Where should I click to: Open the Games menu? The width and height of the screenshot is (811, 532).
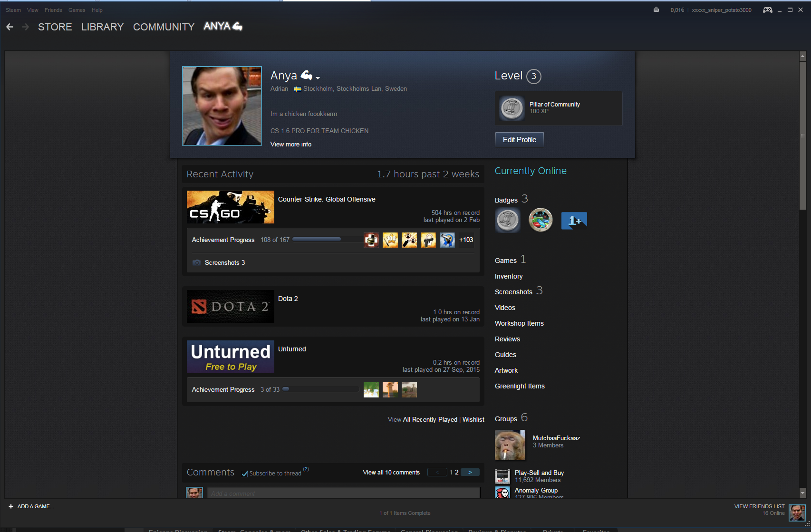pyautogui.click(x=77, y=10)
